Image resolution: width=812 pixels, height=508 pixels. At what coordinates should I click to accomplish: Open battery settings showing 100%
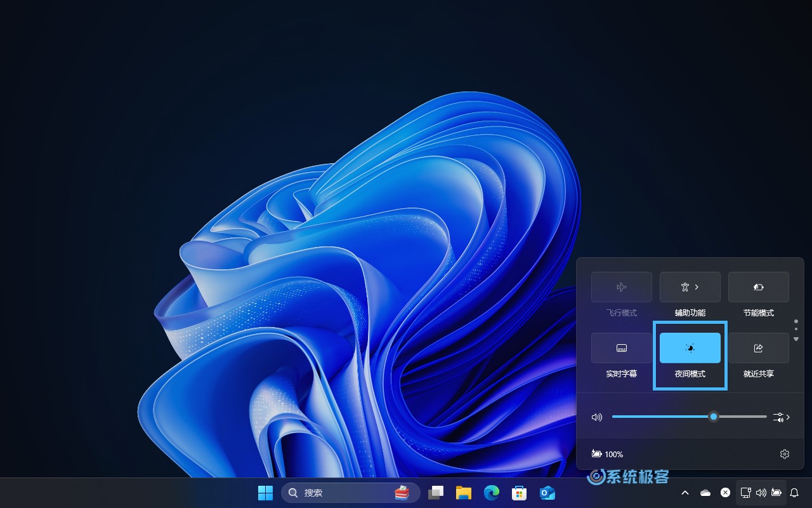(607, 454)
